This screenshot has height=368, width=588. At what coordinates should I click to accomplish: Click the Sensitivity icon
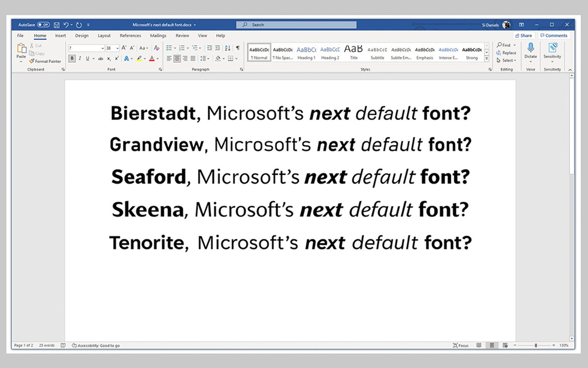[552, 48]
